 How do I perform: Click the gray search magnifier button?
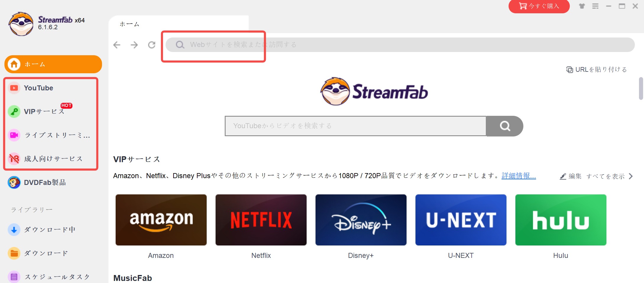tap(505, 126)
